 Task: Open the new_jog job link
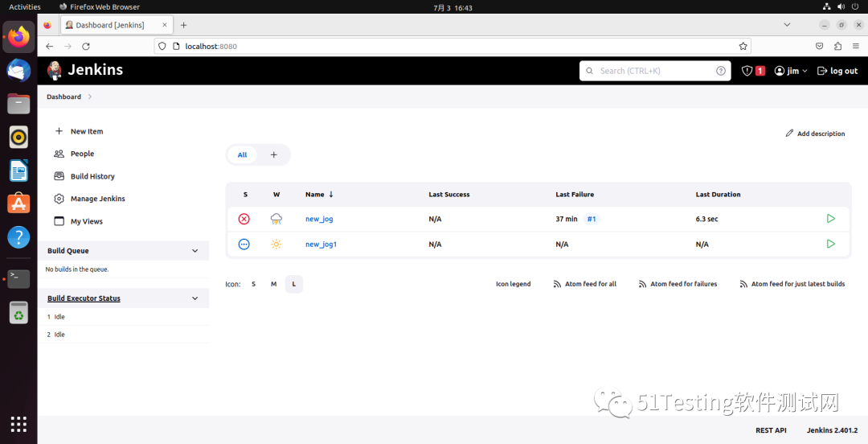[319, 219]
